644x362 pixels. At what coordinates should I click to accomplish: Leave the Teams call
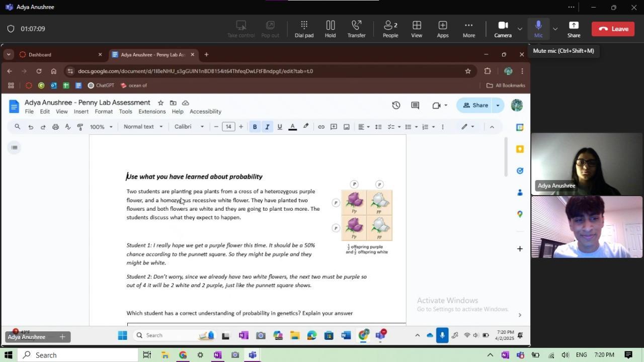tap(613, 29)
